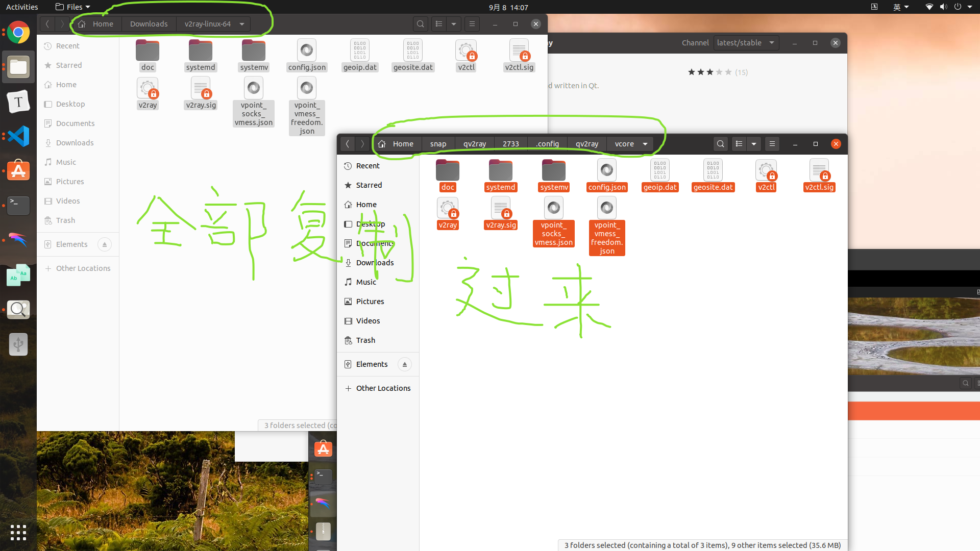This screenshot has height=551, width=980.
Task: Launch Google Chrome from the dock
Action: pyautogui.click(x=18, y=33)
